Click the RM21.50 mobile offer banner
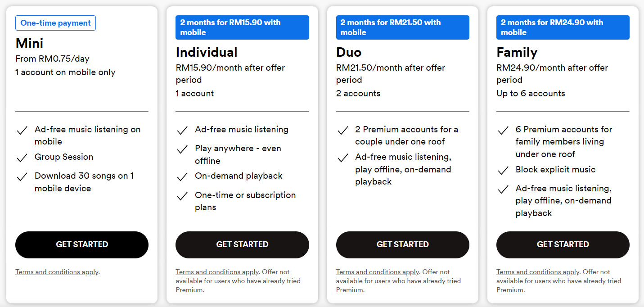Image resolution: width=644 pixels, height=307 pixels. (x=403, y=27)
